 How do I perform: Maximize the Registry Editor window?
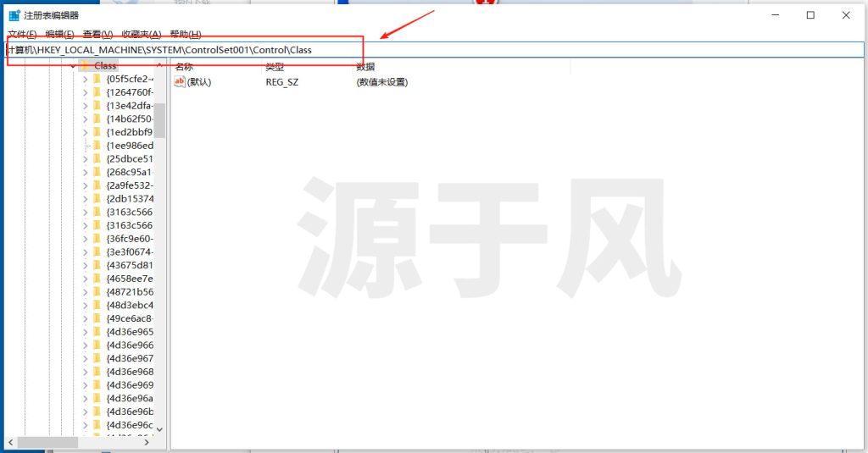click(x=810, y=15)
